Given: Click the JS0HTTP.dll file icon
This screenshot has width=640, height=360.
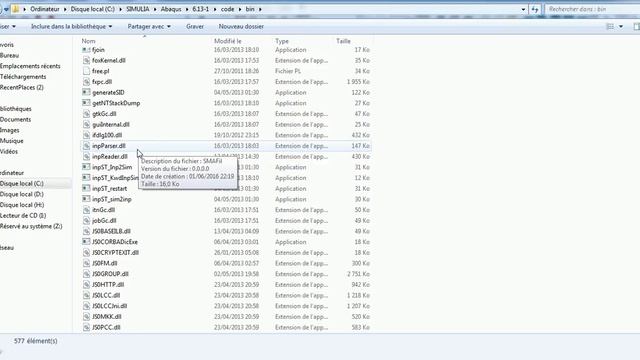Looking at the screenshot, I should [86, 284].
